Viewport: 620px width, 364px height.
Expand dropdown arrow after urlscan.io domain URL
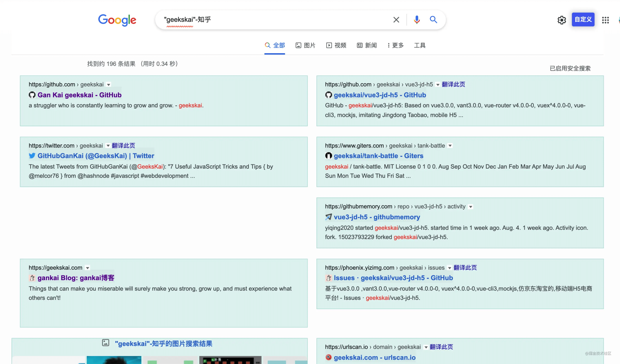tap(426, 347)
